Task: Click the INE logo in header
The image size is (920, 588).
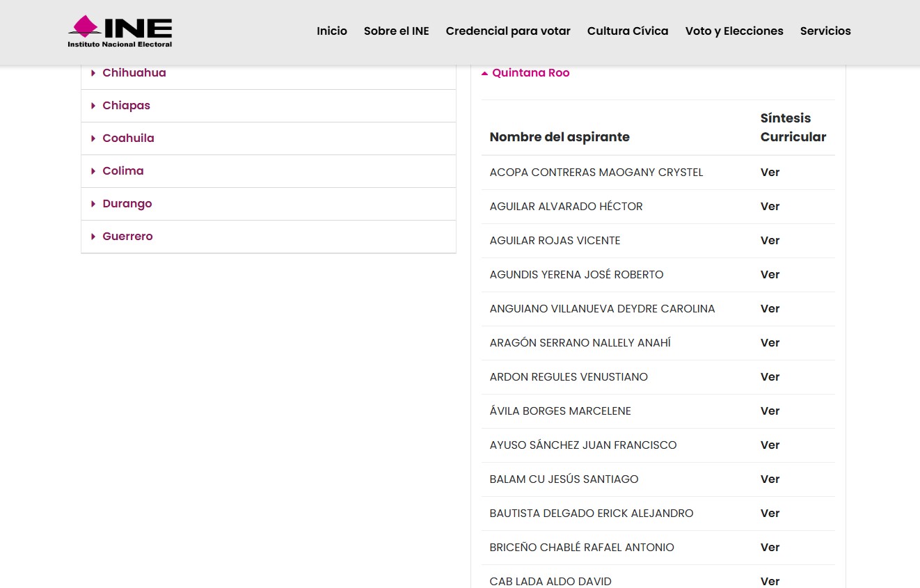Action: 120,31
